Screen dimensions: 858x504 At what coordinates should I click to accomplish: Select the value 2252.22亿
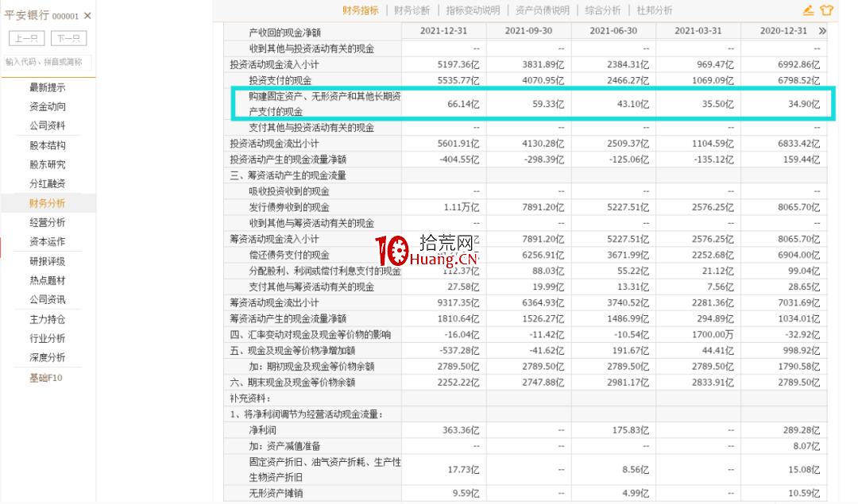pos(458,383)
